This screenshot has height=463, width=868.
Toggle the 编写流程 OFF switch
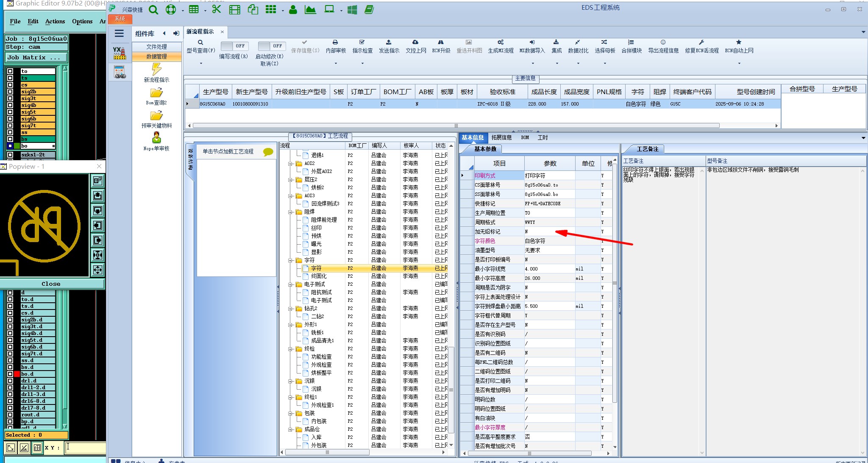point(234,46)
